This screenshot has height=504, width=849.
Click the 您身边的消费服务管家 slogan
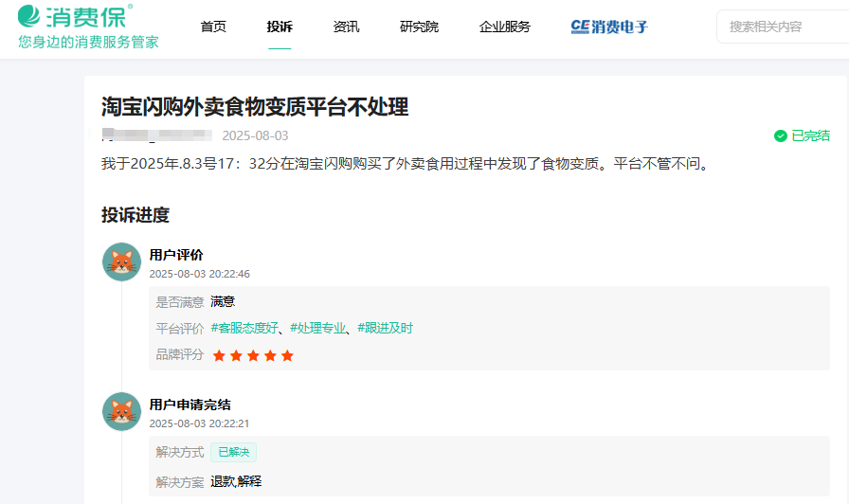(x=88, y=42)
